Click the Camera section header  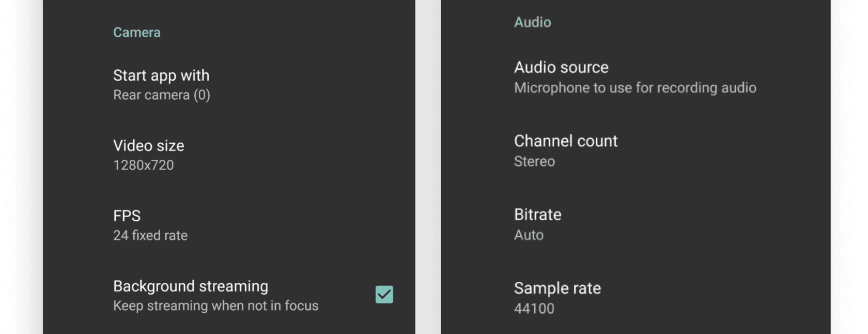(137, 33)
